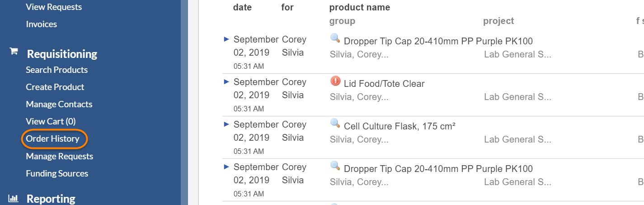
Task: Go to Create Product page
Action: point(55,87)
